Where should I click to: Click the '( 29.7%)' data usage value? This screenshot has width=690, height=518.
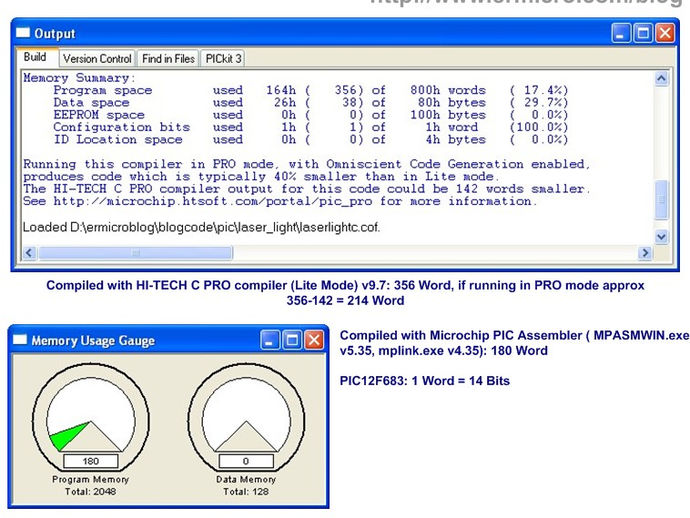click(539, 103)
